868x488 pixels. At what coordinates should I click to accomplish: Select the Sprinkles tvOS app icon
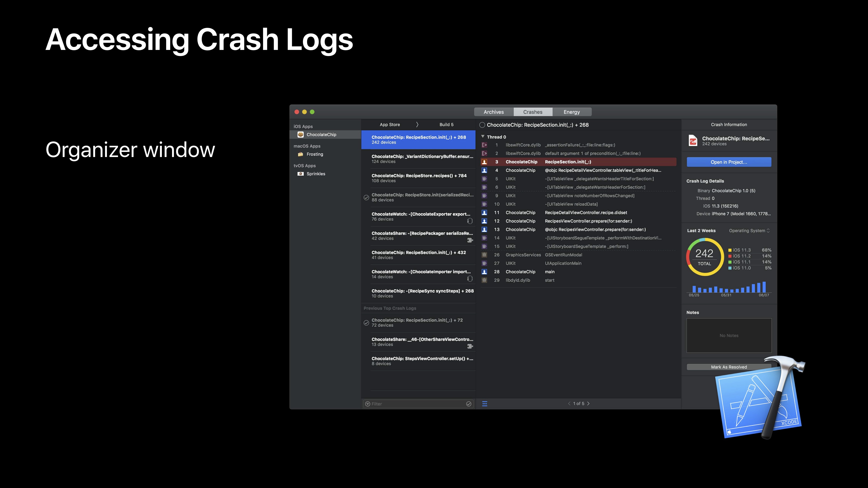pos(300,174)
